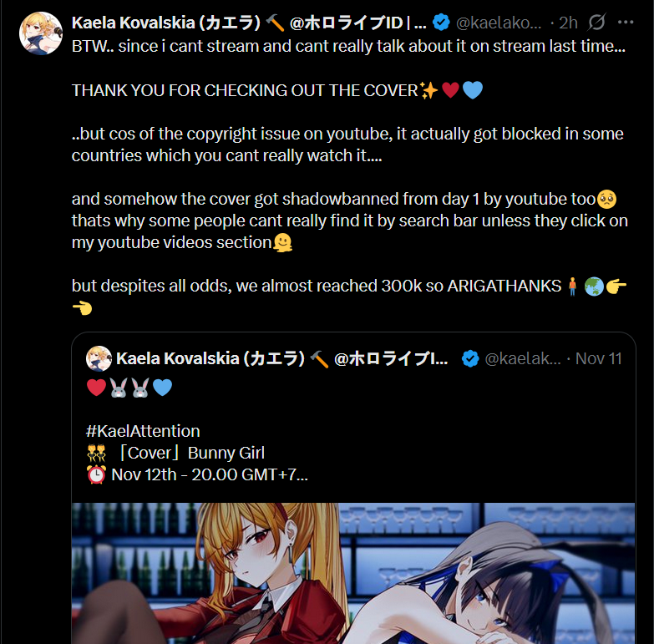The height and width of the screenshot is (644, 654).
Task: Open the three-dot more options menu
Action: tap(626, 22)
